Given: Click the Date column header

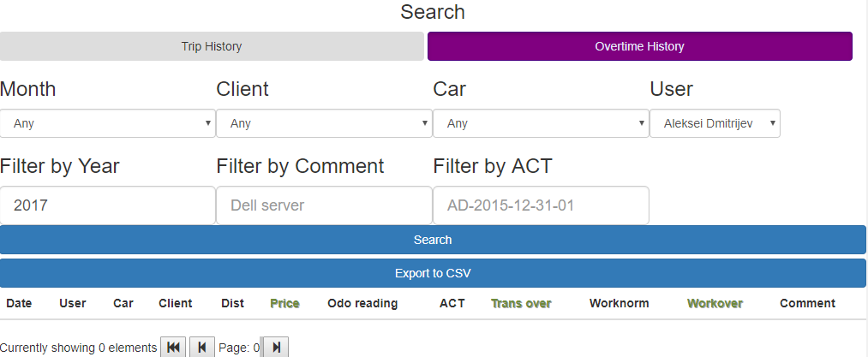Looking at the screenshot, I should pos(19,303).
